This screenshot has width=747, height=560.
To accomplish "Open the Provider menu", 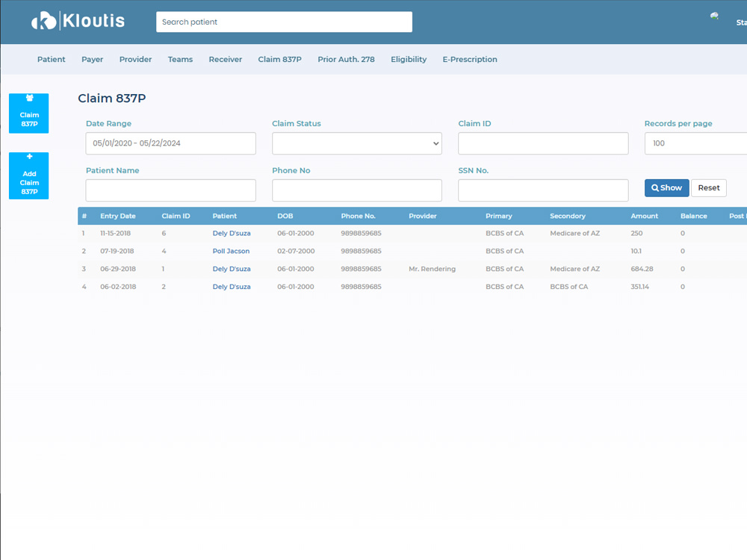I will tap(135, 59).
